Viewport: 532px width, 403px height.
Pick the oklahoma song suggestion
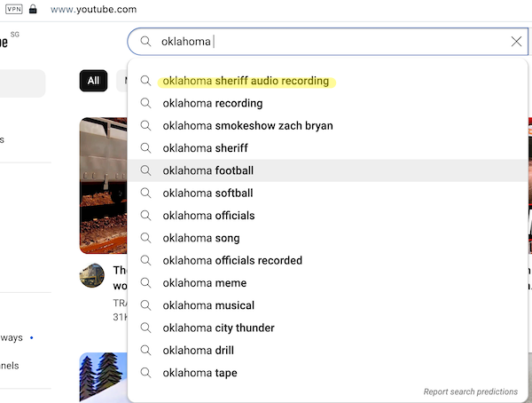pos(327,238)
